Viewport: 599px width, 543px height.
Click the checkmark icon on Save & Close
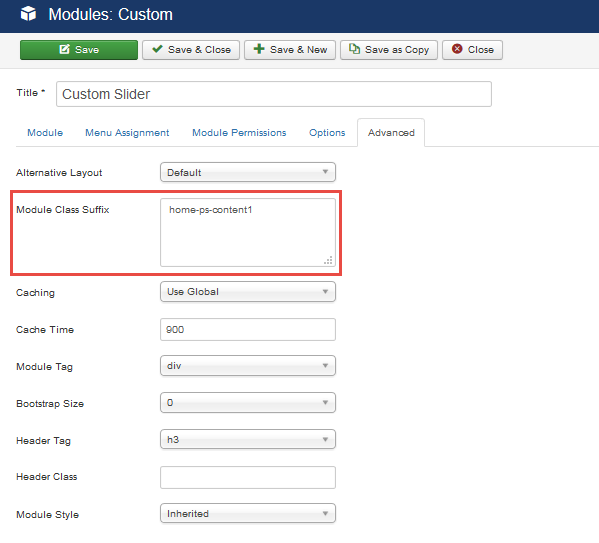point(157,49)
